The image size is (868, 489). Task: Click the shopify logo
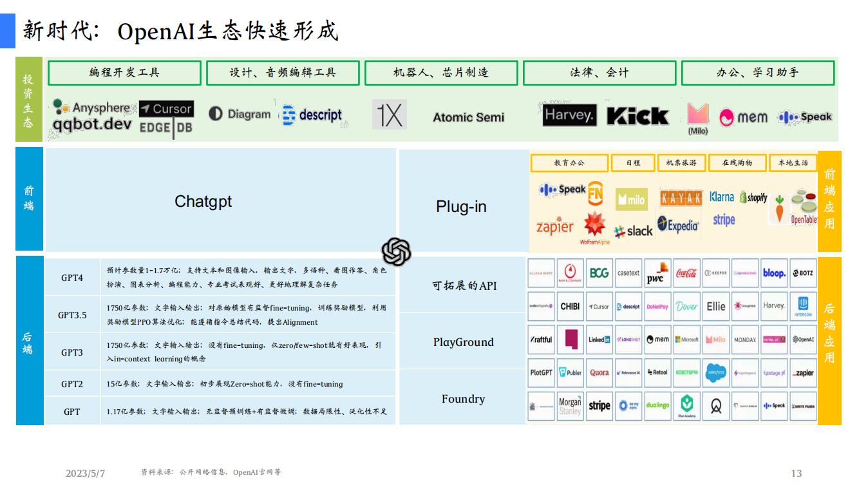(753, 197)
